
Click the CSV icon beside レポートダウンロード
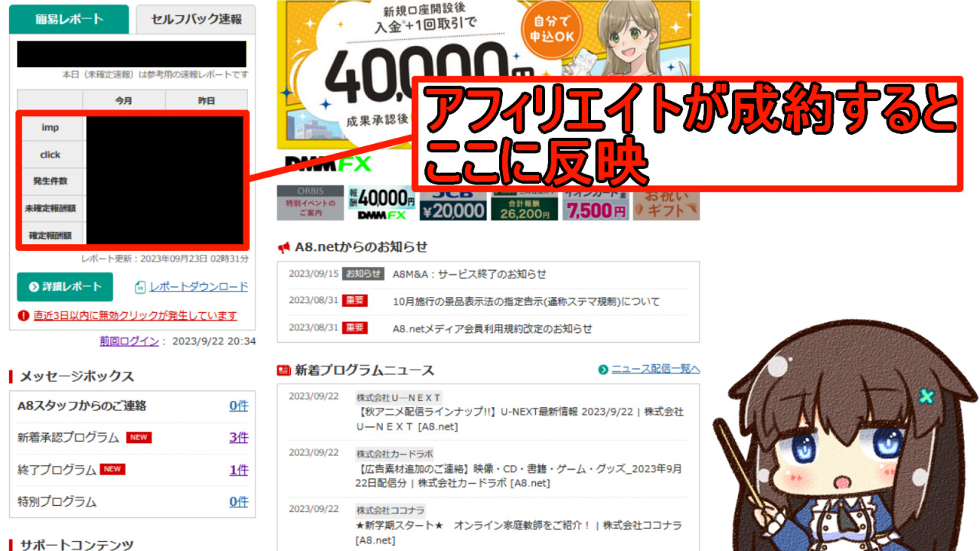[x=140, y=288]
